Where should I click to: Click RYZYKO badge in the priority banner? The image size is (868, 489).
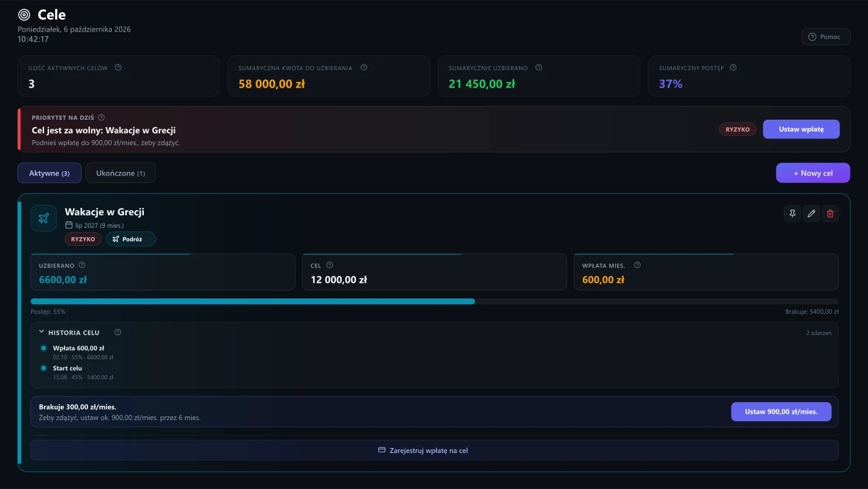738,130
